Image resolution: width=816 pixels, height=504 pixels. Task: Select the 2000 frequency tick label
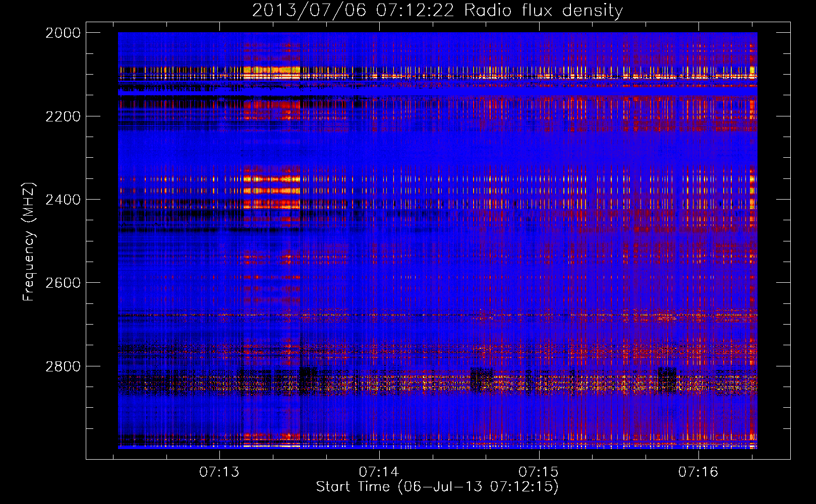tap(63, 33)
